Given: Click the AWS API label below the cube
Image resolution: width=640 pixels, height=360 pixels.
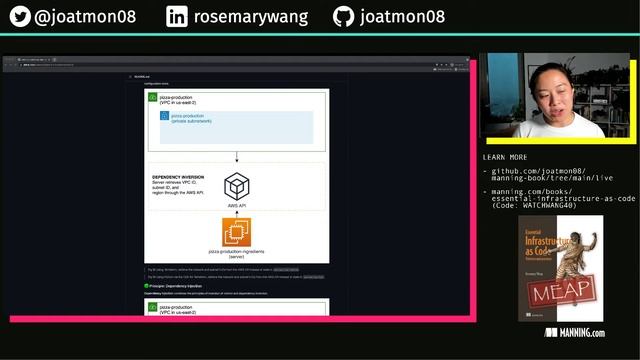Looking at the screenshot, I should (x=237, y=206).
